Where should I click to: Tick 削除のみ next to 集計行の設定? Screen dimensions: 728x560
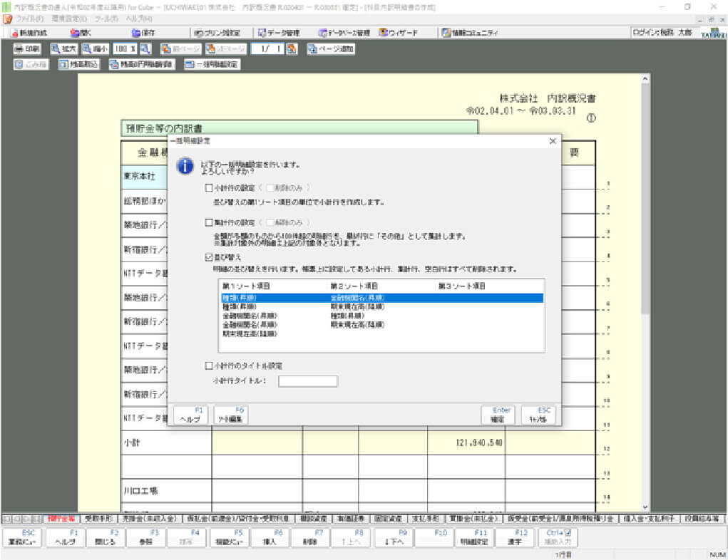tap(270, 223)
